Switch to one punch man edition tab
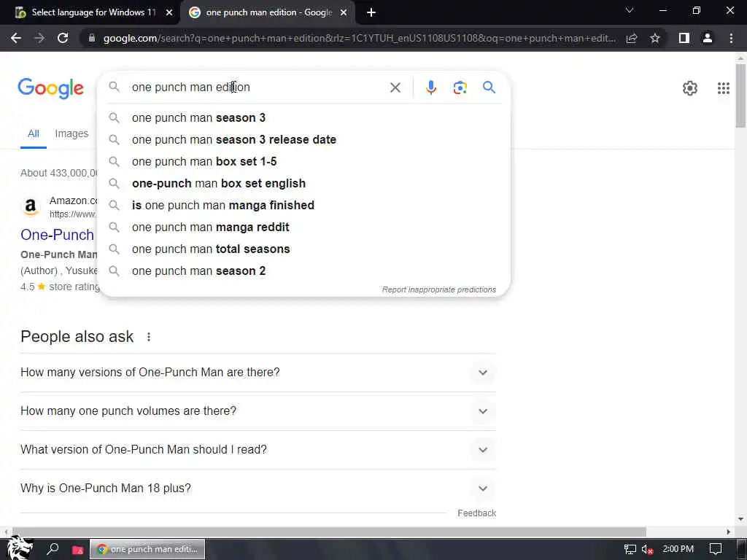This screenshot has width=747, height=560. click(267, 12)
